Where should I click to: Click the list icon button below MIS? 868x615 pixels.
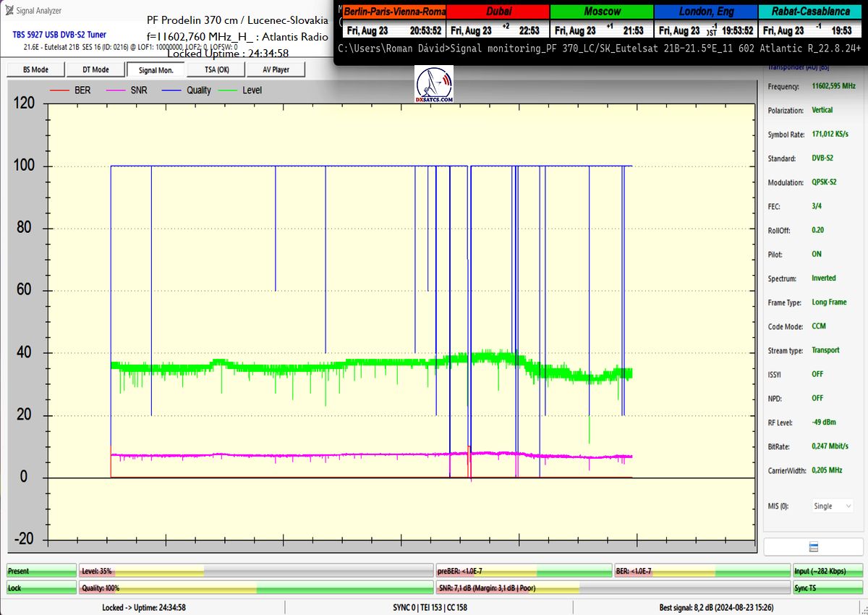(x=813, y=546)
